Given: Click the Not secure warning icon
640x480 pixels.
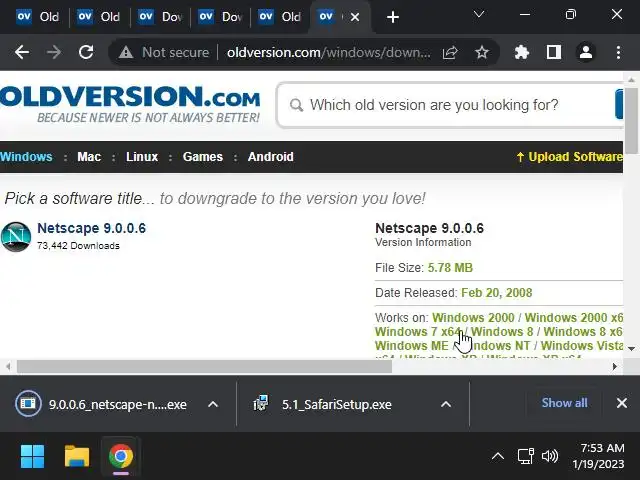Looking at the screenshot, I should (126, 52).
